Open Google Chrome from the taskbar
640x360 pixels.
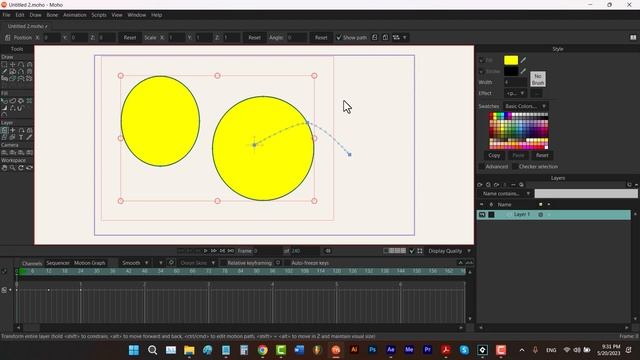pyautogui.click(x=262, y=350)
